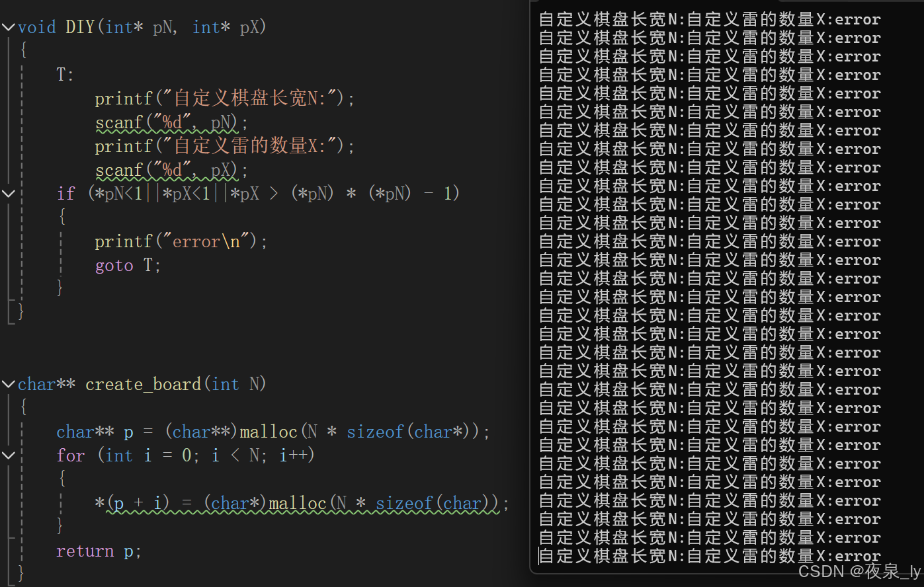This screenshot has width=924, height=587.
Task: Click the 'void DIY(int* pN, int* pX)' line
Action: pos(142,27)
